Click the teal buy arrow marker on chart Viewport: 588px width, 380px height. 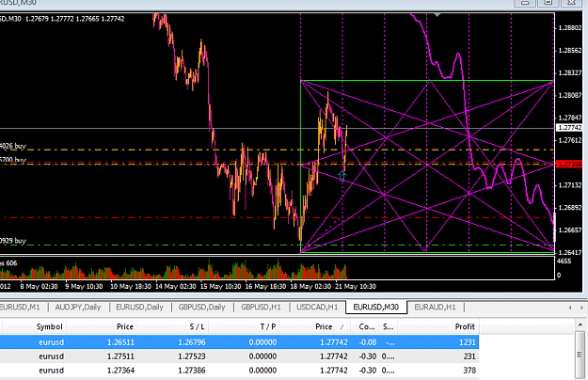(x=342, y=176)
